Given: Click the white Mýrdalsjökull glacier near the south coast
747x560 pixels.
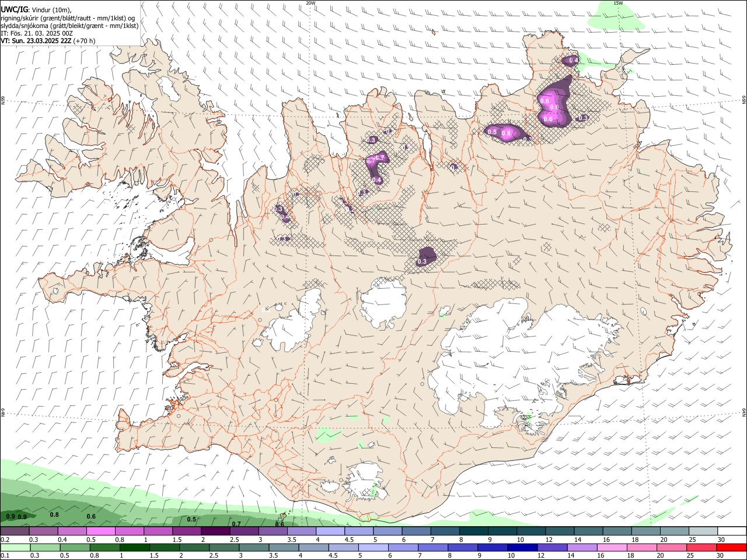Looking at the screenshot, I should (x=366, y=480).
